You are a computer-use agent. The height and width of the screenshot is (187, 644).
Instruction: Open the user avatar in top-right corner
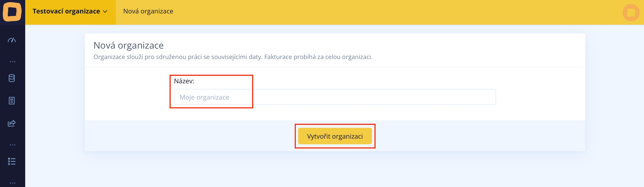(631, 13)
